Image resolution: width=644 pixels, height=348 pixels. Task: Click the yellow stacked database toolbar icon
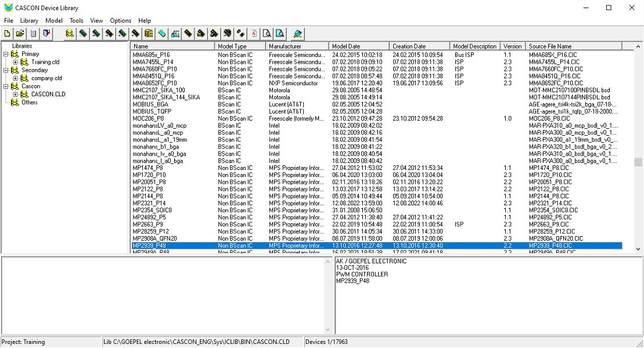click(149, 34)
